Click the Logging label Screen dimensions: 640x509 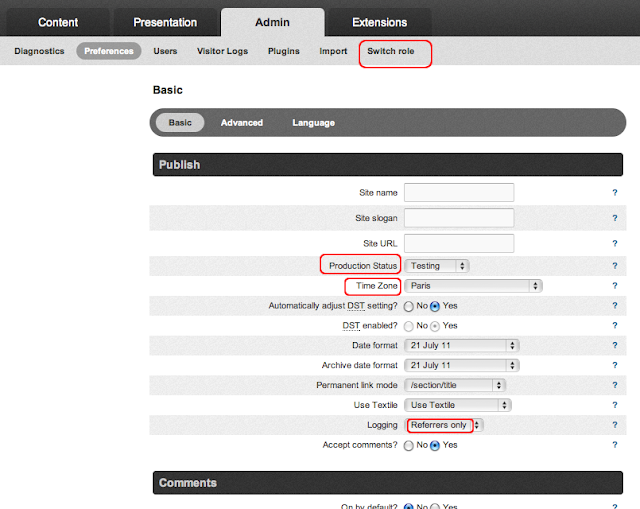coord(382,425)
